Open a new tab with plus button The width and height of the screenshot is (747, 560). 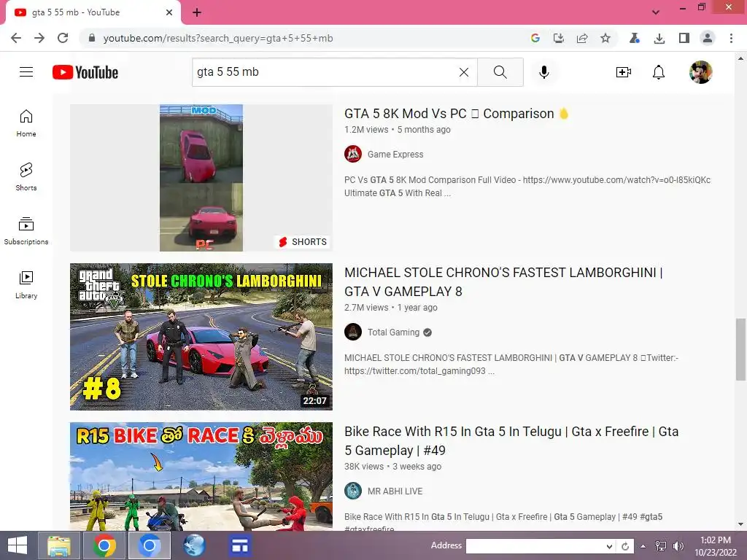[x=197, y=12]
